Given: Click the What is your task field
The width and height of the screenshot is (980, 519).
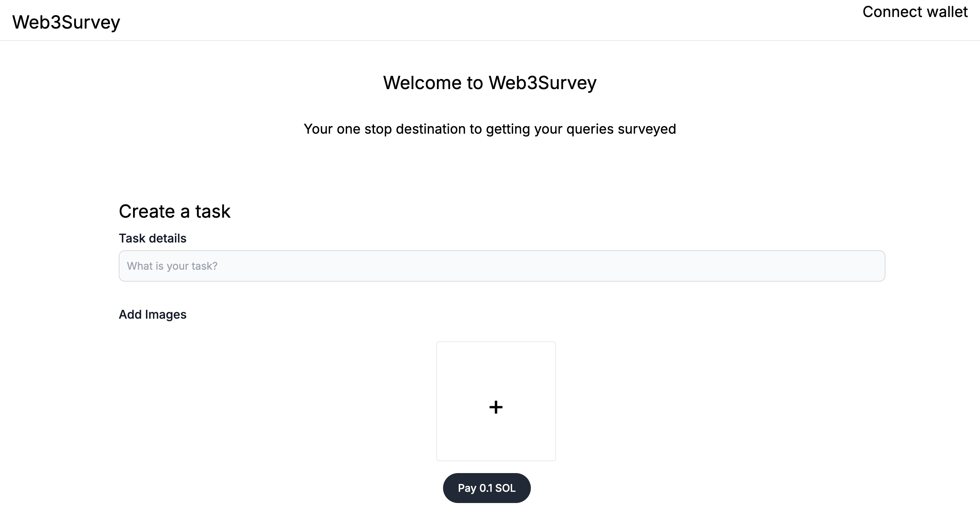Looking at the screenshot, I should 502,266.
